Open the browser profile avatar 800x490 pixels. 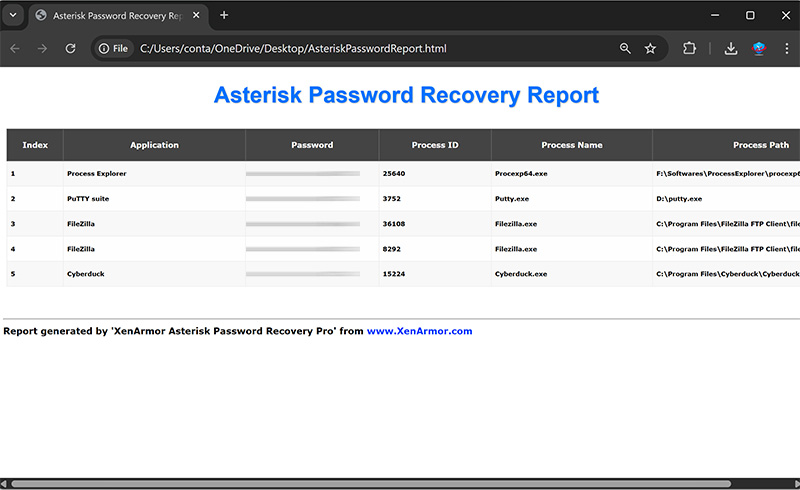point(759,48)
